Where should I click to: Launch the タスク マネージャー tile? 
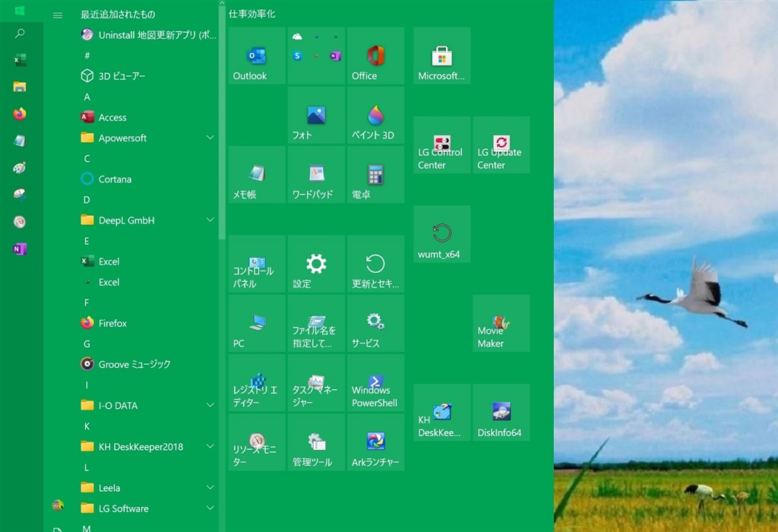click(316, 383)
